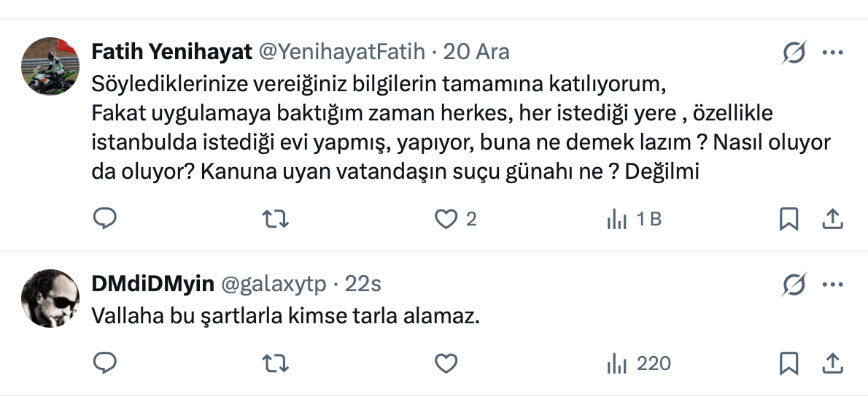868x397 pixels.
Task: Open more options on Fatih's tweet
Action: (x=833, y=53)
